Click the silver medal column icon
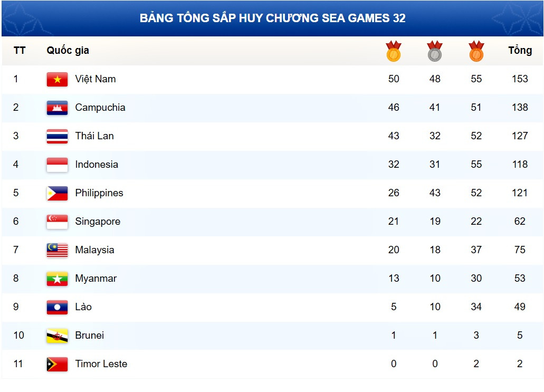 (x=435, y=51)
